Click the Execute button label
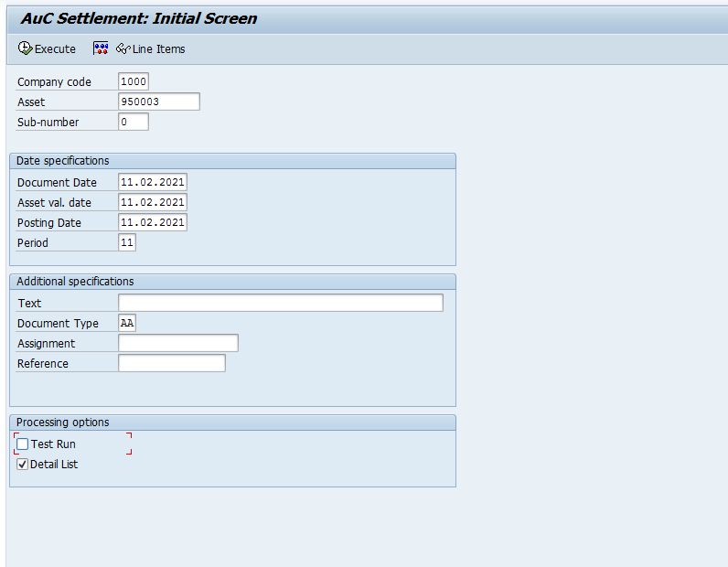728x567 pixels. pos(55,48)
